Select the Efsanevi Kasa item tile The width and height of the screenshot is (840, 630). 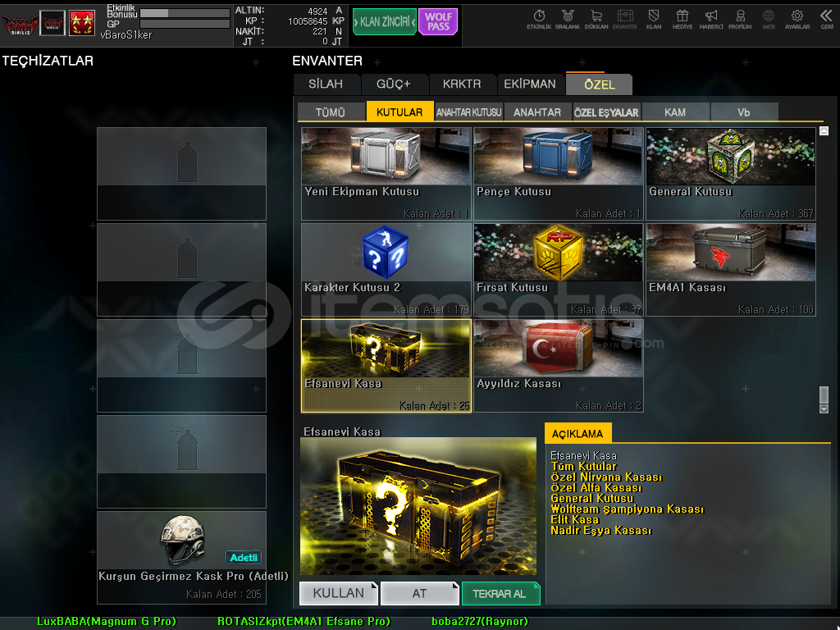(386, 366)
